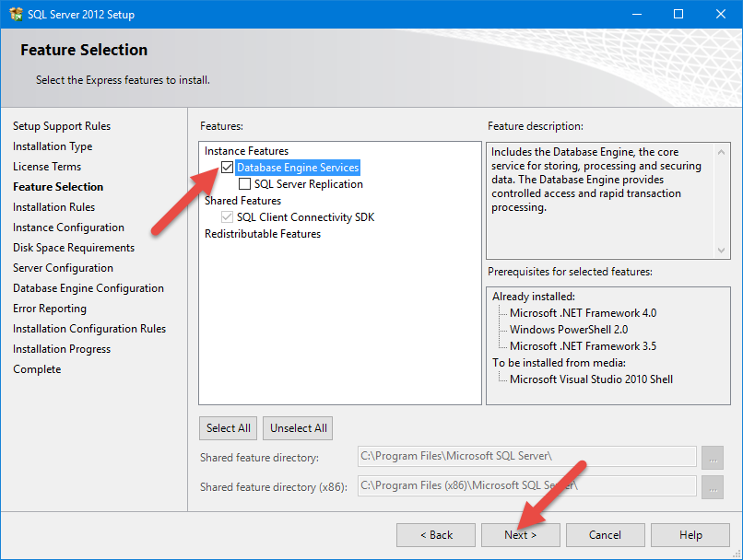Maximize the SQL Server Setup window
The height and width of the screenshot is (560, 743).
click(678, 14)
